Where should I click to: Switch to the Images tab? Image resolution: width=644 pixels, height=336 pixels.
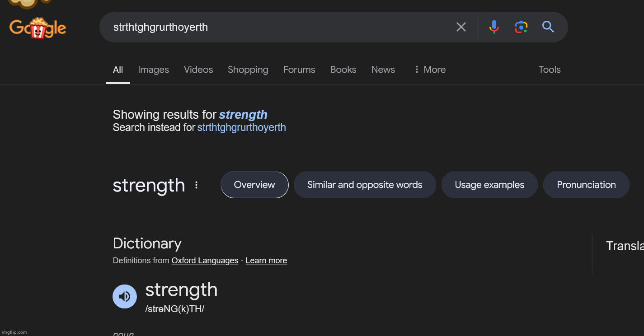coord(153,70)
